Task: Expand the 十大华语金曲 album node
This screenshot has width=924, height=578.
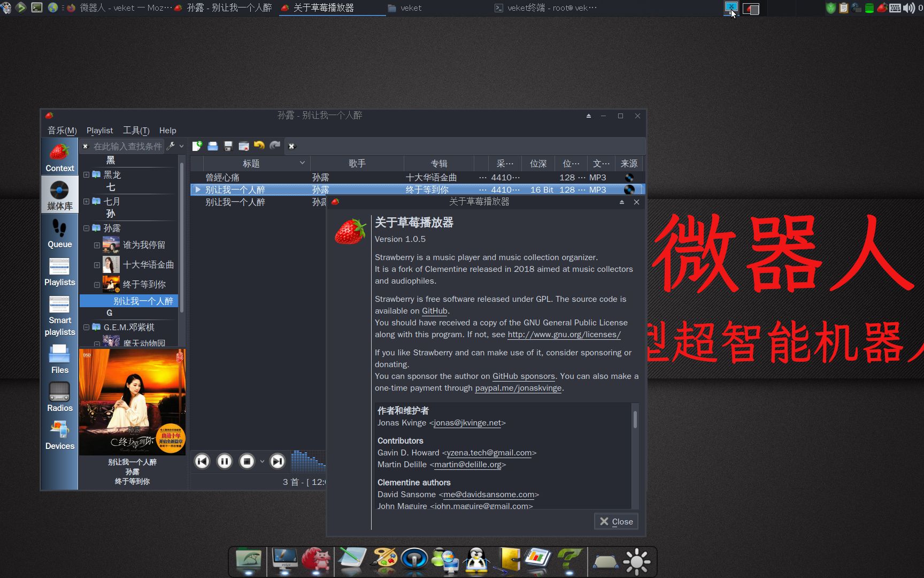Action: [97, 265]
